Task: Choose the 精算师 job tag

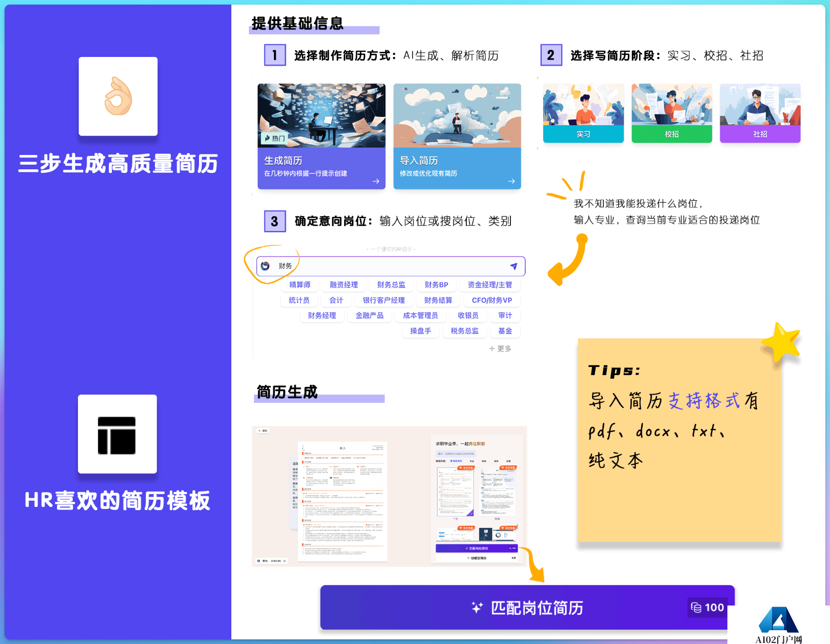Action: (300, 285)
